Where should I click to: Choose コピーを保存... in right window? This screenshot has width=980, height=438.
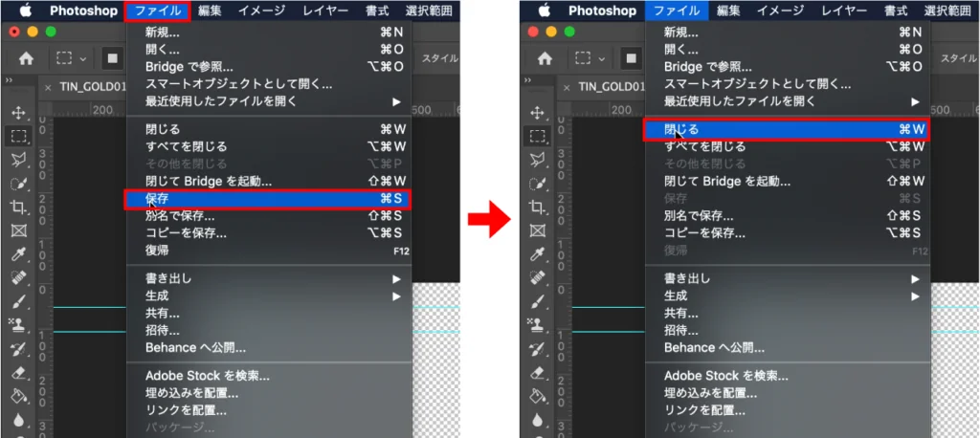click(788, 233)
